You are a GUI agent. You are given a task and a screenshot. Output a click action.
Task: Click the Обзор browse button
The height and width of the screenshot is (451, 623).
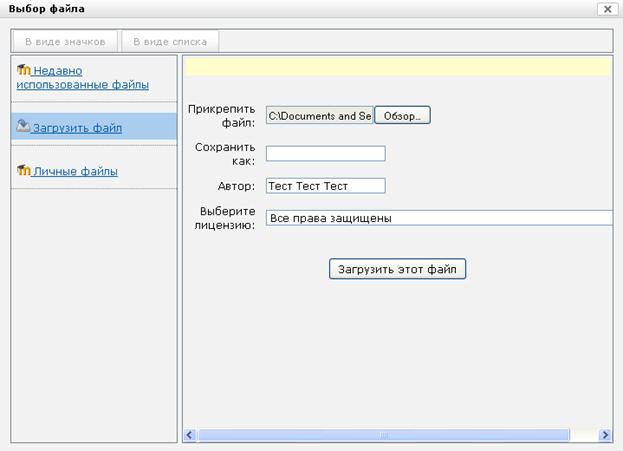(402, 116)
